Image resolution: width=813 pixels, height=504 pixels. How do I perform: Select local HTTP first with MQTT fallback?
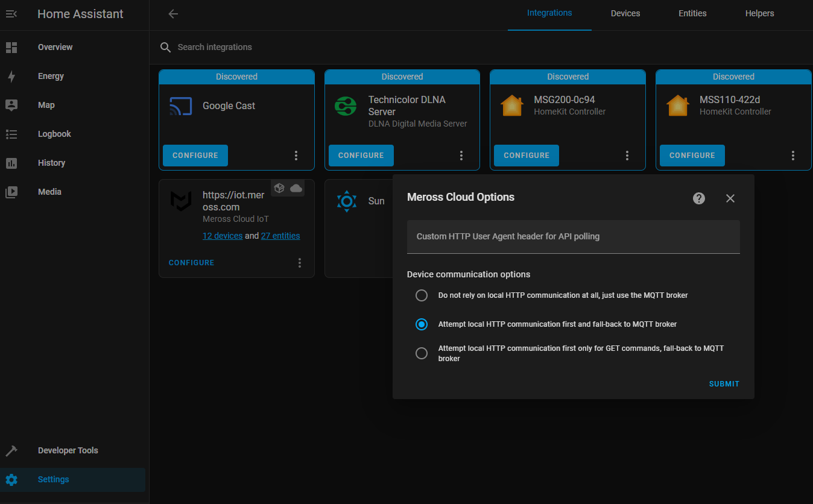422,324
